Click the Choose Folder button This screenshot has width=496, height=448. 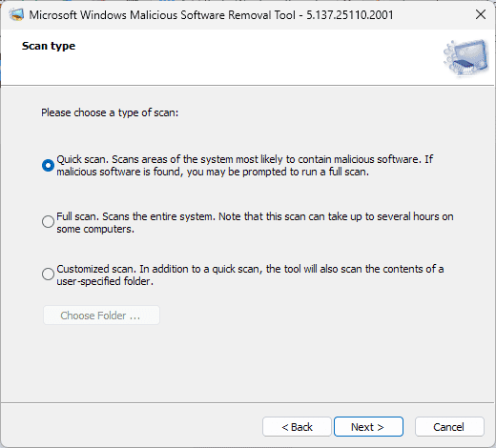[x=101, y=316]
